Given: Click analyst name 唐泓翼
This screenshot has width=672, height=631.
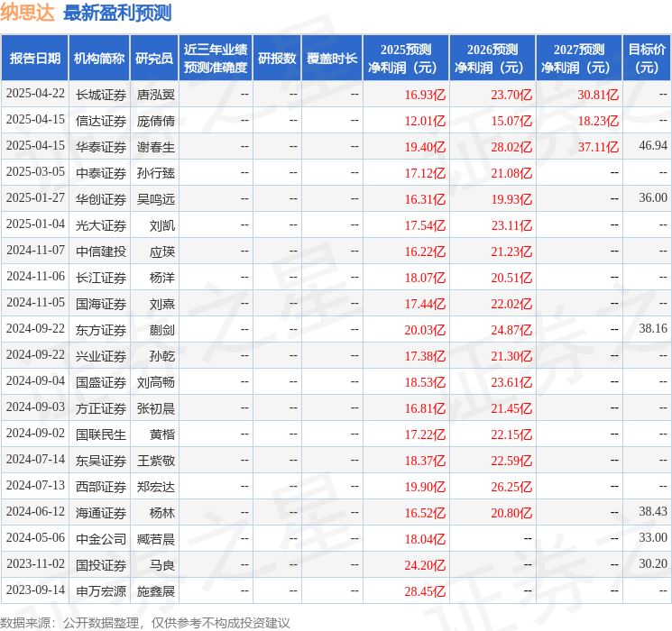Looking at the screenshot, I should 155,95.
